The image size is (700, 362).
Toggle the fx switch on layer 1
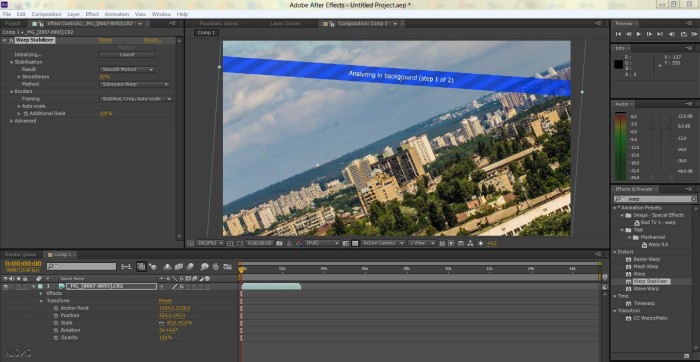pos(181,286)
